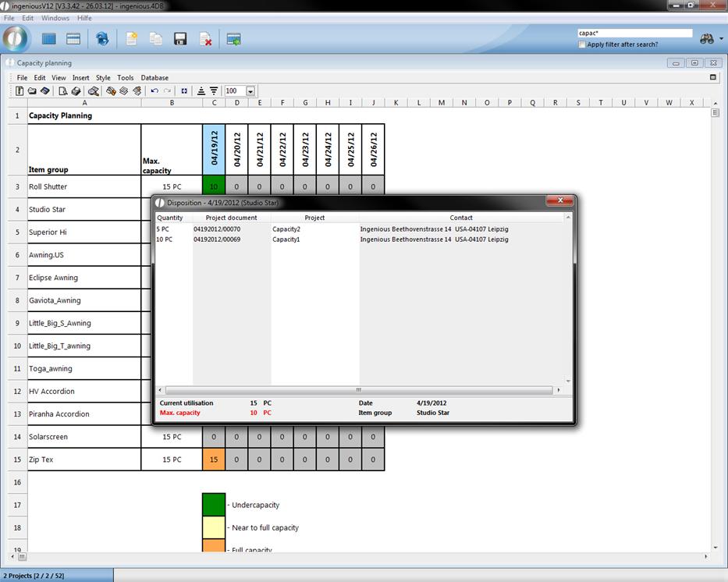Click the save floppy disk icon
The width and height of the screenshot is (728, 582).
coord(180,39)
